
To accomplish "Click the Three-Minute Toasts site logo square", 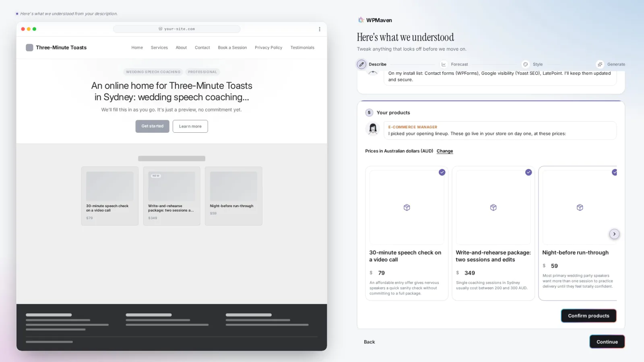I will tap(29, 47).
